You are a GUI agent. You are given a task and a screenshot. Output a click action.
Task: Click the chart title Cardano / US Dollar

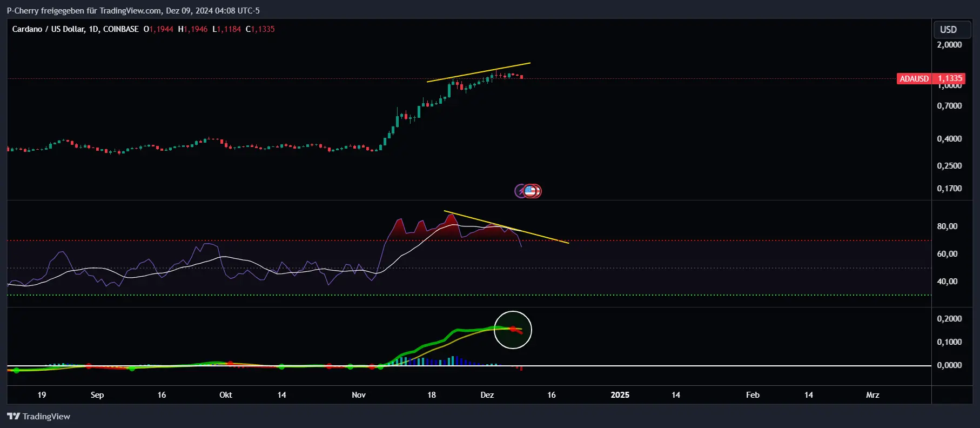click(48, 29)
